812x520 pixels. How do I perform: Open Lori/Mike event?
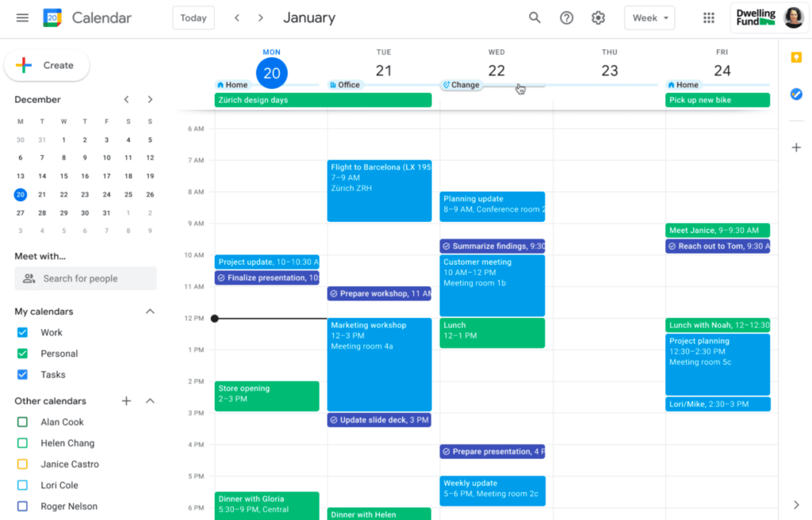[x=718, y=404]
